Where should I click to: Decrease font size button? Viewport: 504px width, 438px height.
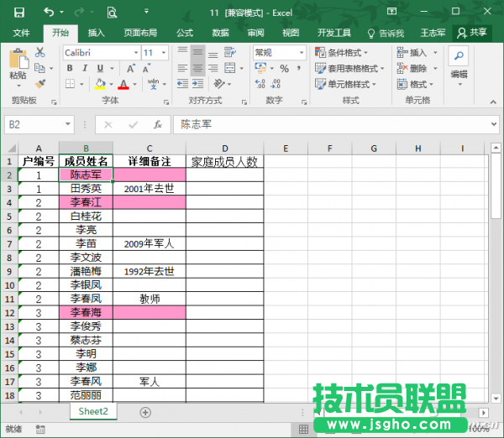(x=146, y=69)
